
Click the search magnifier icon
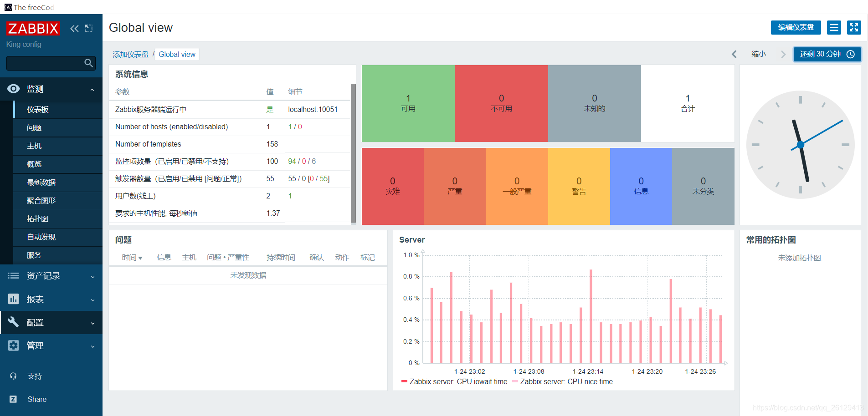click(89, 63)
